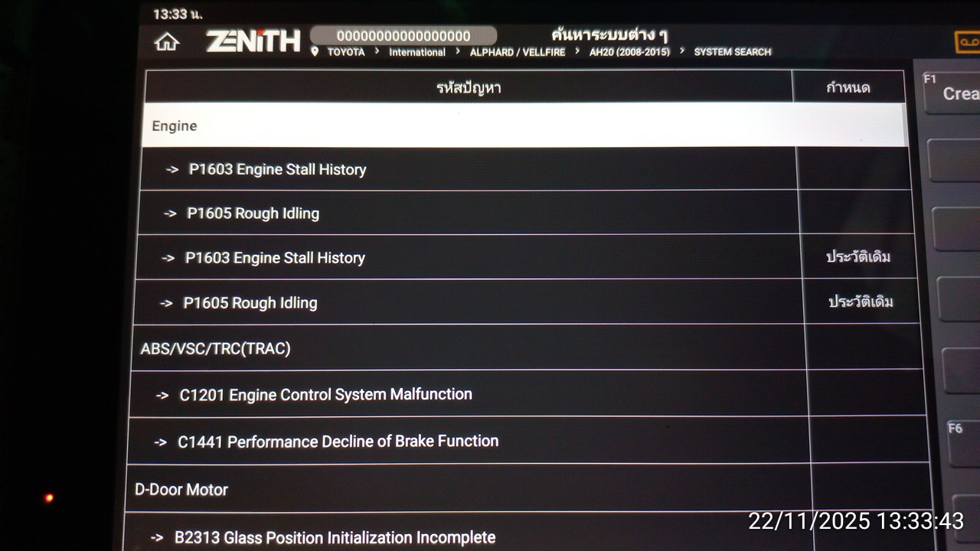
Task: Click the ZENITH logo
Action: click(253, 41)
